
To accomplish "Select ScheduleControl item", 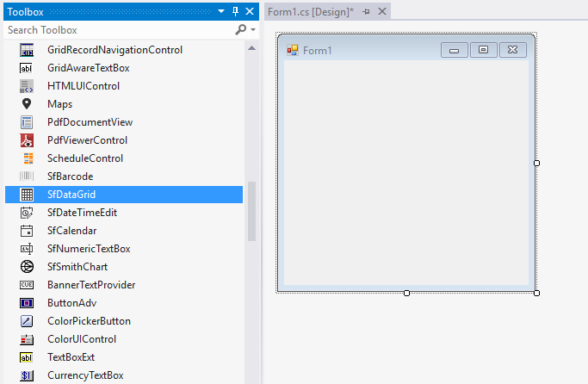I will 124,158.
